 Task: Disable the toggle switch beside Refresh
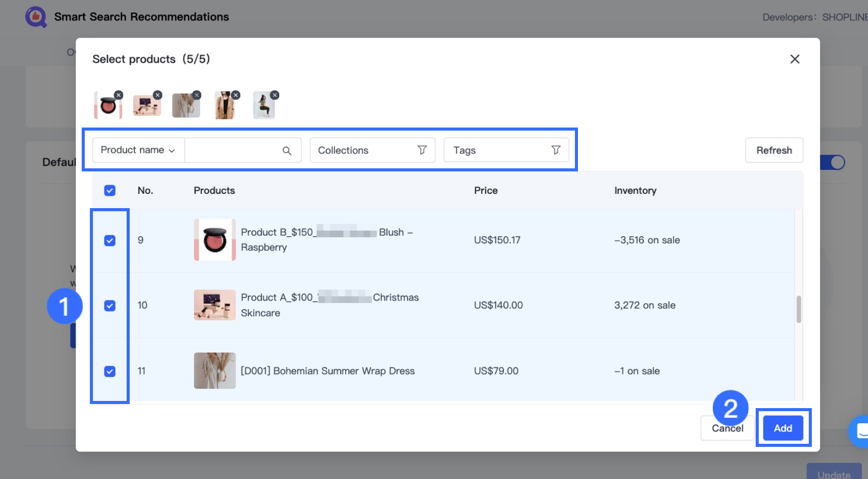point(832,162)
